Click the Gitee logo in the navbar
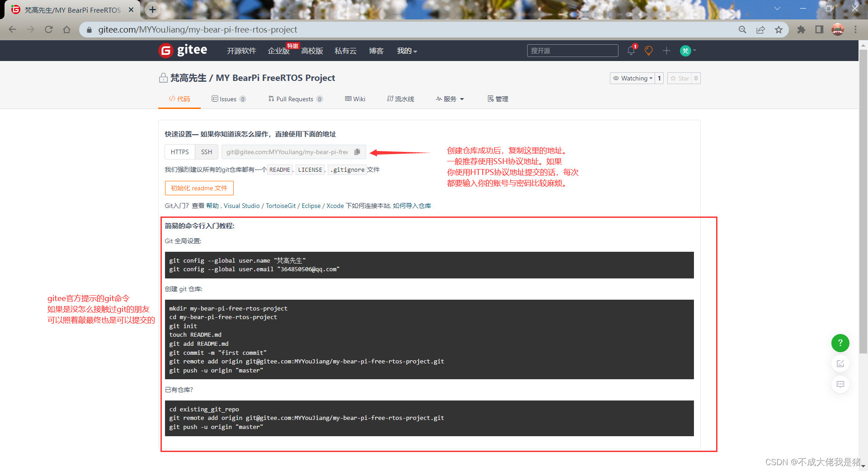The height and width of the screenshot is (471, 868). point(183,50)
